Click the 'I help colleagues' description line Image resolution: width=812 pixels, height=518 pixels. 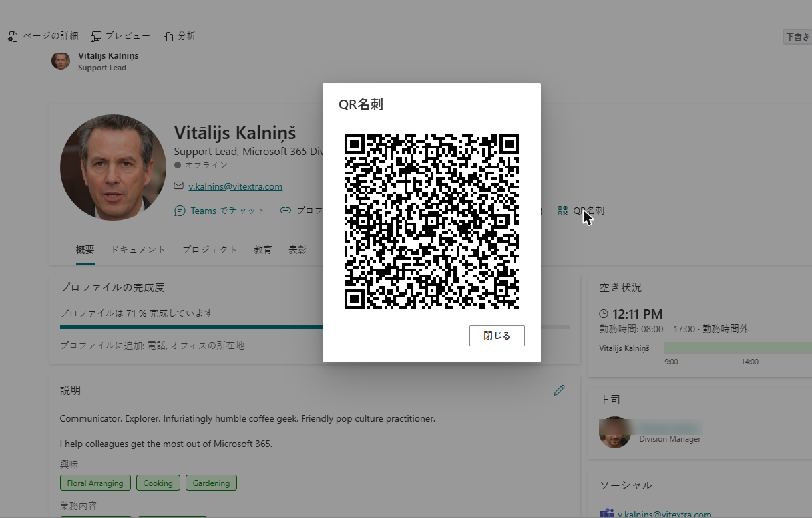point(166,444)
